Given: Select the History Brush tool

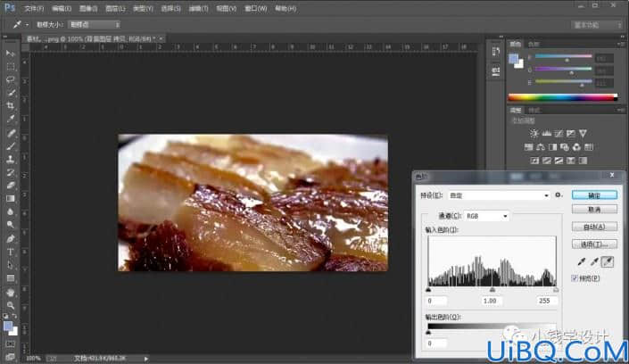Looking at the screenshot, I should (11, 172).
